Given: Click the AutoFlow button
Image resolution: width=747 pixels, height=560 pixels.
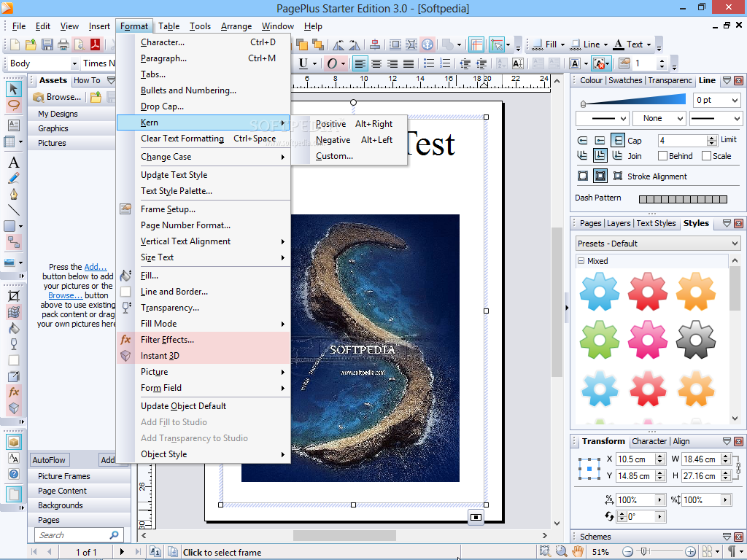Looking at the screenshot, I should tap(49, 460).
